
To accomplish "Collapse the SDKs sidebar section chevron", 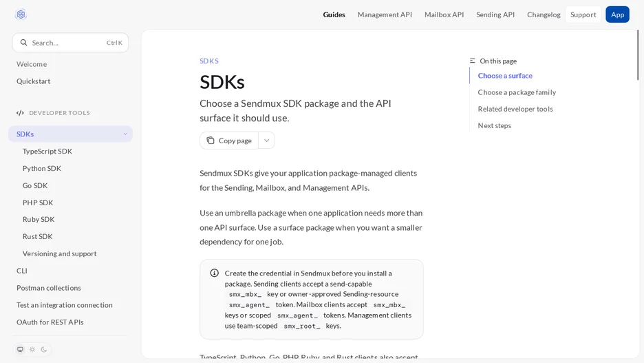I will pyautogui.click(x=125, y=134).
